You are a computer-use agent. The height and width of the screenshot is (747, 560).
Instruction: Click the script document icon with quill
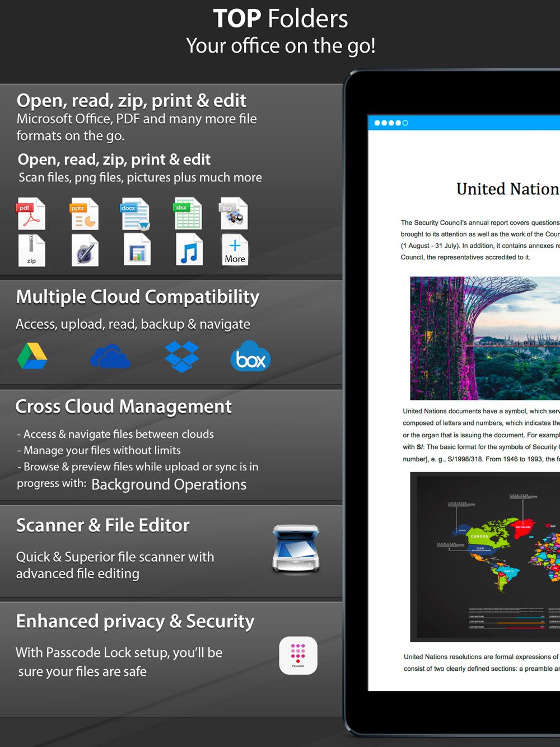click(x=85, y=250)
